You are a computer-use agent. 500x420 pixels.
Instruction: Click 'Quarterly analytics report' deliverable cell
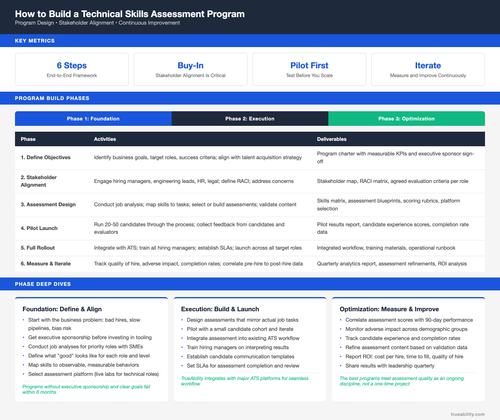392,264
